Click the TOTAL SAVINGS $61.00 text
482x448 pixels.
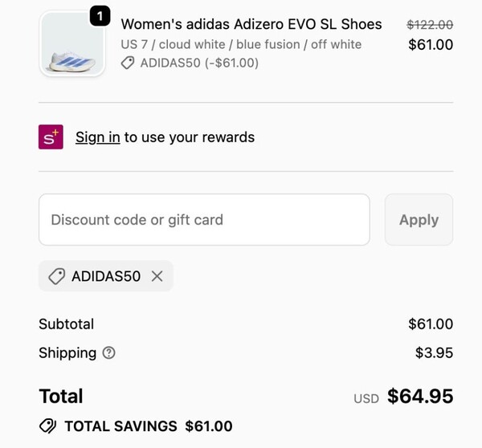149,426
